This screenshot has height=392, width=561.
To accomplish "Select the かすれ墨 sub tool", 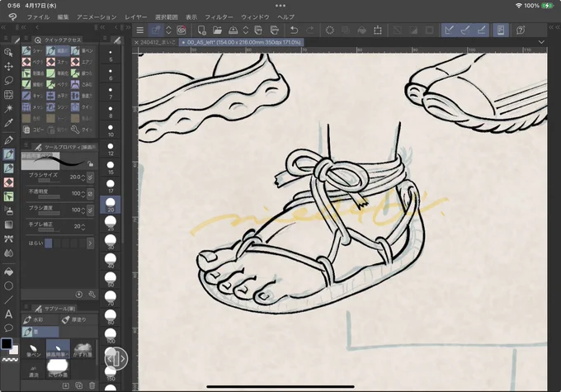I will click(x=82, y=350).
